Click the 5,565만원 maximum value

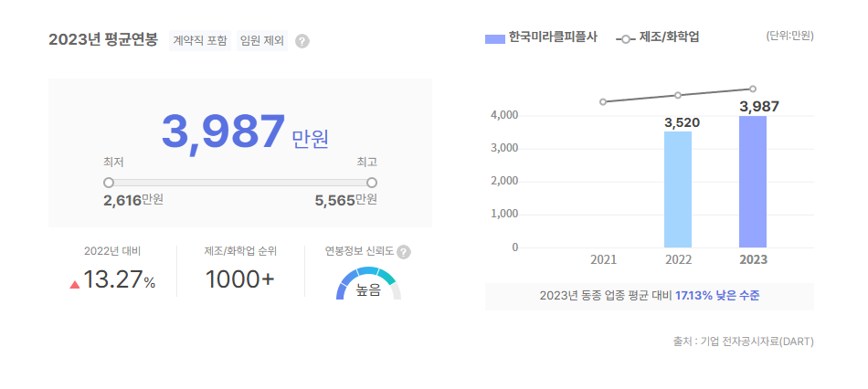click(346, 200)
